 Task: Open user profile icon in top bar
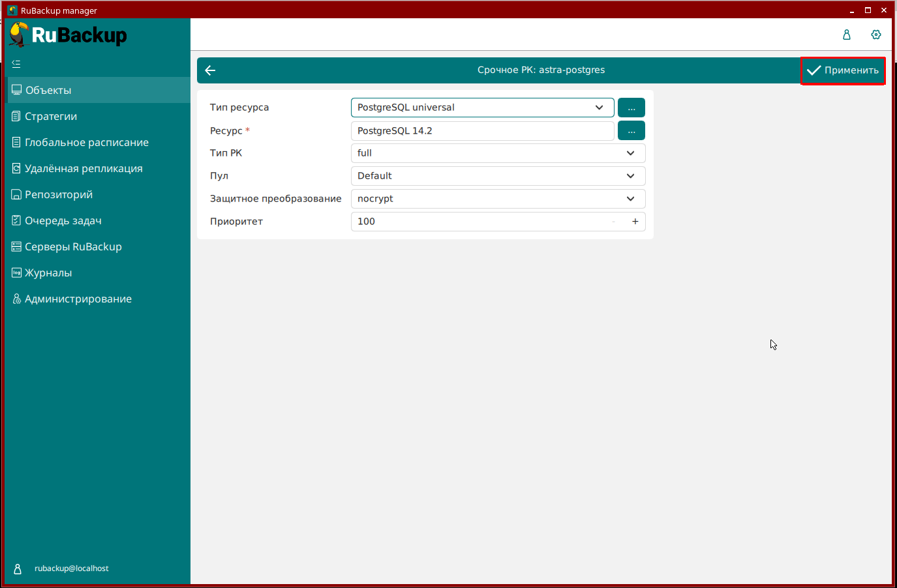[x=847, y=35]
